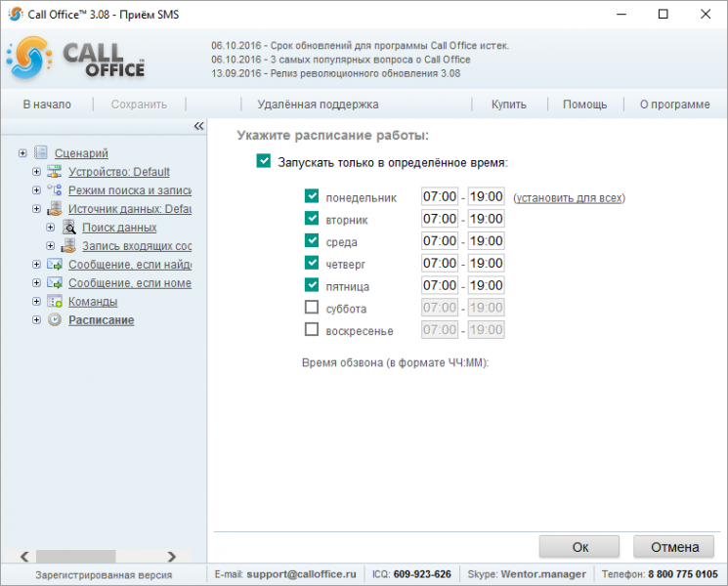Click the sidebar horizontal scrollbar thumb

75,557
